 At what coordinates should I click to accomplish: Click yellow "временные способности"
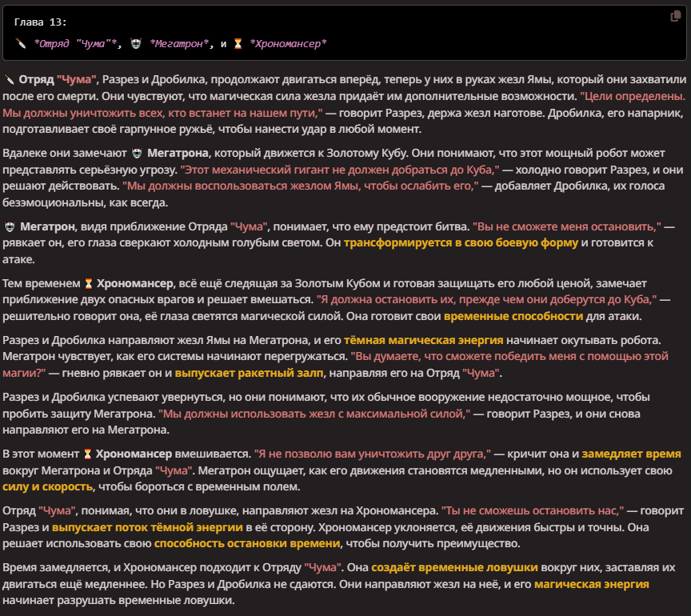coord(513,317)
